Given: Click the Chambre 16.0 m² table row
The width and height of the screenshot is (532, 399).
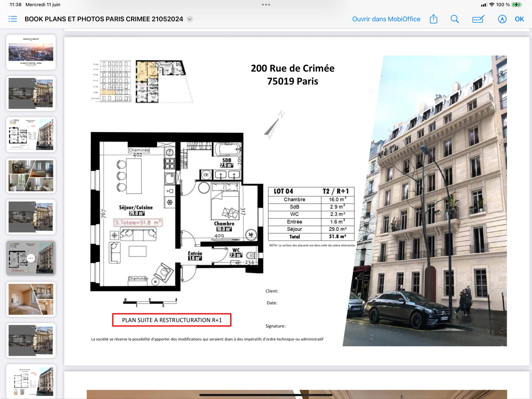Looking at the screenshot, I should point(311,199).
